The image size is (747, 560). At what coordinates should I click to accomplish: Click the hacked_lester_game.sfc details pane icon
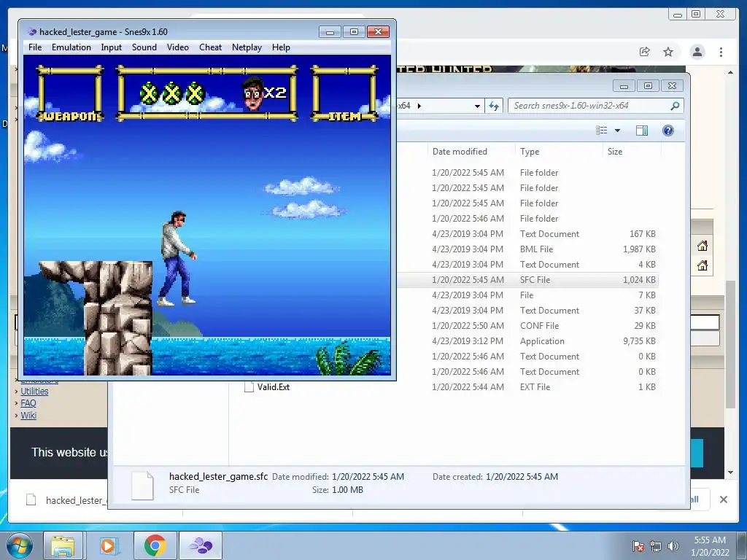[x=142, y=485]
